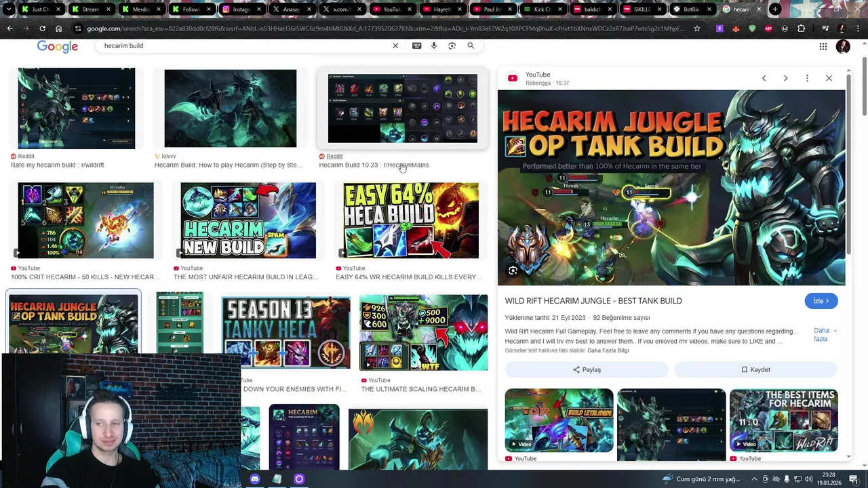Open Chrome three-dot menu
Image resolution: width=868 pixels, height=488 pixels.
click(858, 28)
